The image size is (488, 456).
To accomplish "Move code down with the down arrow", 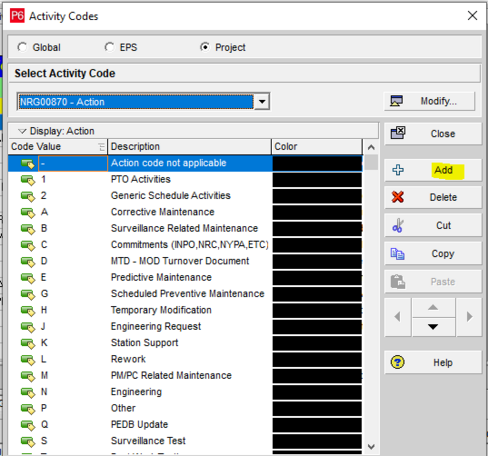I will [433, 327].
